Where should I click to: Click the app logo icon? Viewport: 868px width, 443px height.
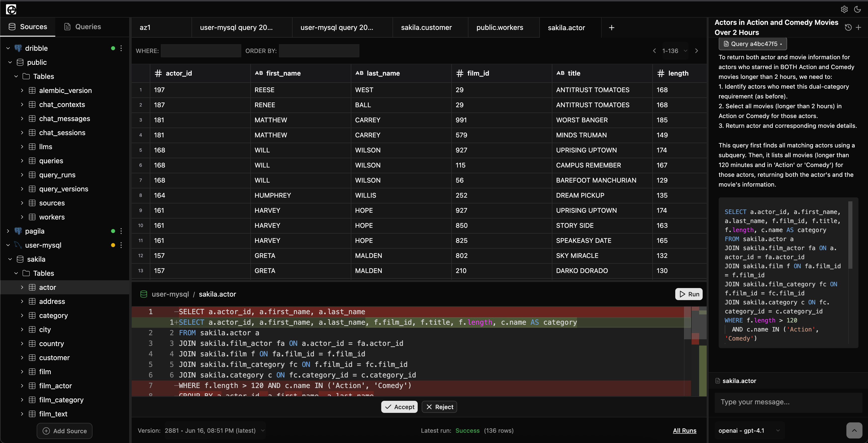(11, 10)
